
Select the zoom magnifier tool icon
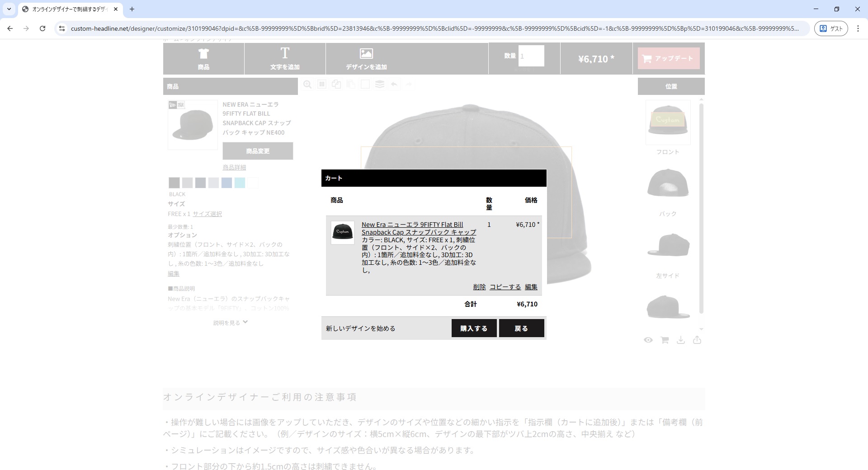[x=307, y=85]
